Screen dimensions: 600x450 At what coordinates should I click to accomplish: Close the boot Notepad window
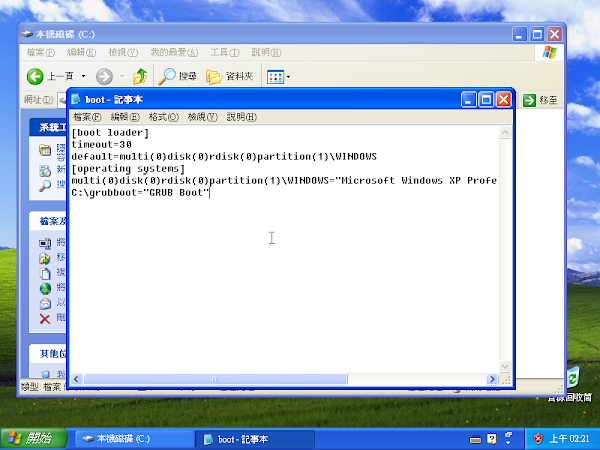pos(504,100)
